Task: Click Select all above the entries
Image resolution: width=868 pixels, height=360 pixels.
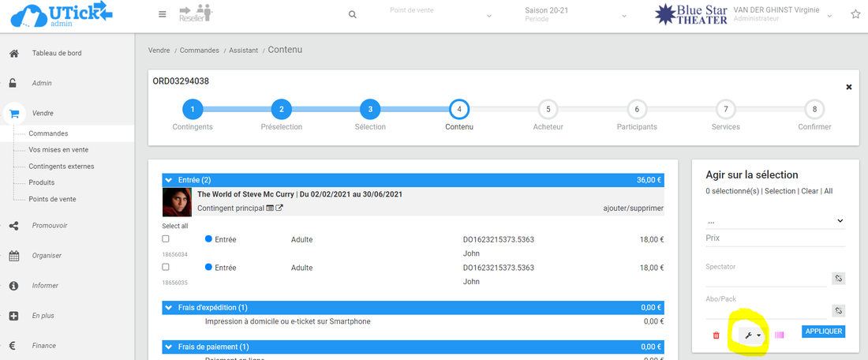Action: 175,226
